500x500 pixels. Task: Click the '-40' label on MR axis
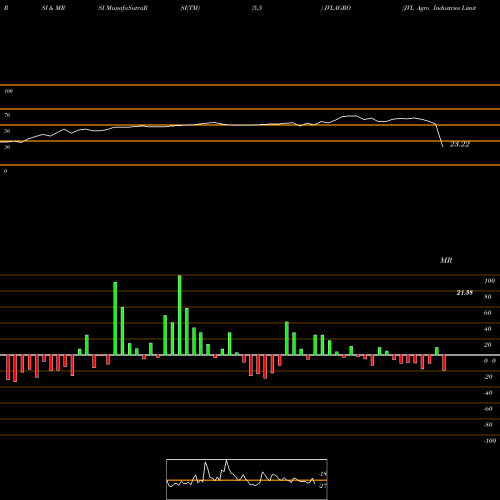click(488, 393)
